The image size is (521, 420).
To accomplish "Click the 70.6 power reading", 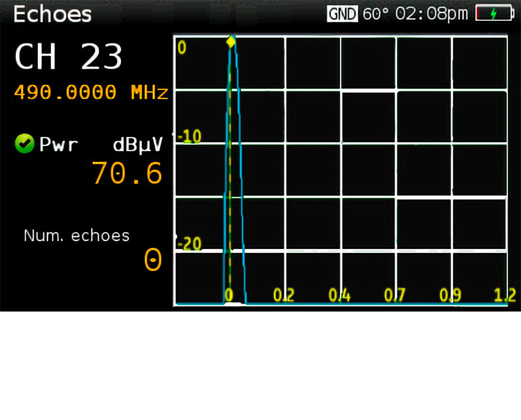I will (127, 173).
